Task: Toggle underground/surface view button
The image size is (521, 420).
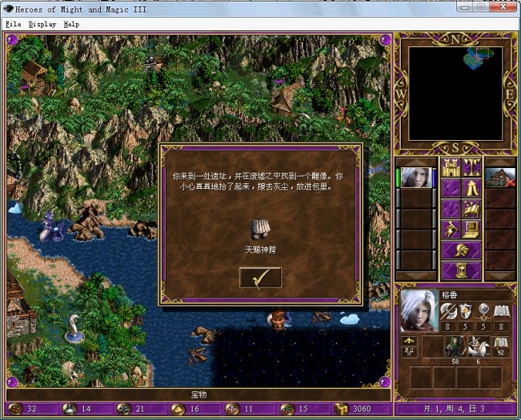Action: click(471, 168)
